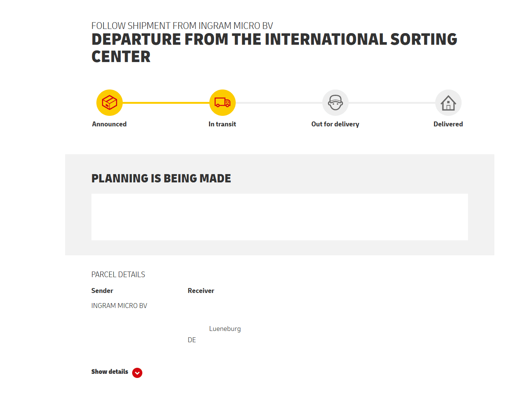This screenshot has width=532, height=399.
Task: Click the grey progress line before Delivered
Action: click(392, 103)
